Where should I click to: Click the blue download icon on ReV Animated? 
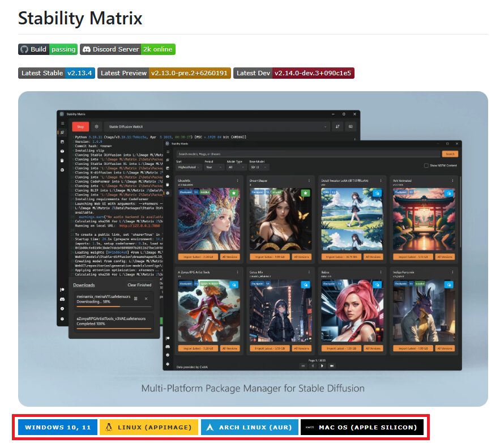pyautogui.click(x=449, y=193)
